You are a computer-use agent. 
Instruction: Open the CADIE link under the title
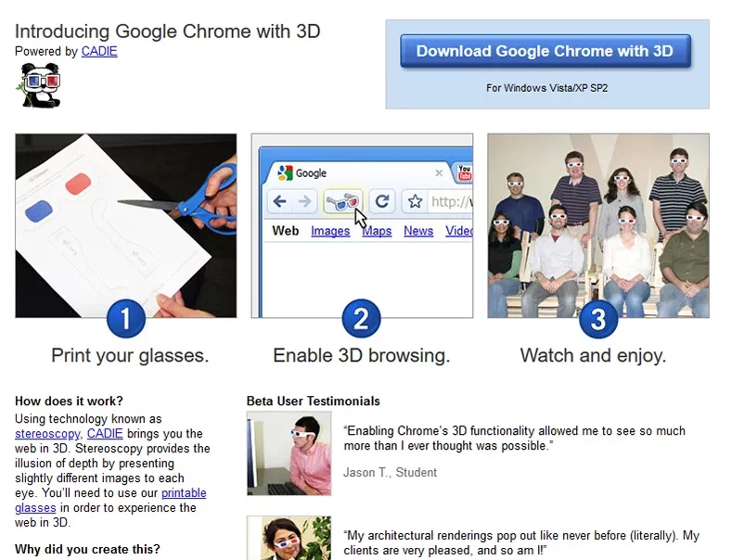(99, 52)
